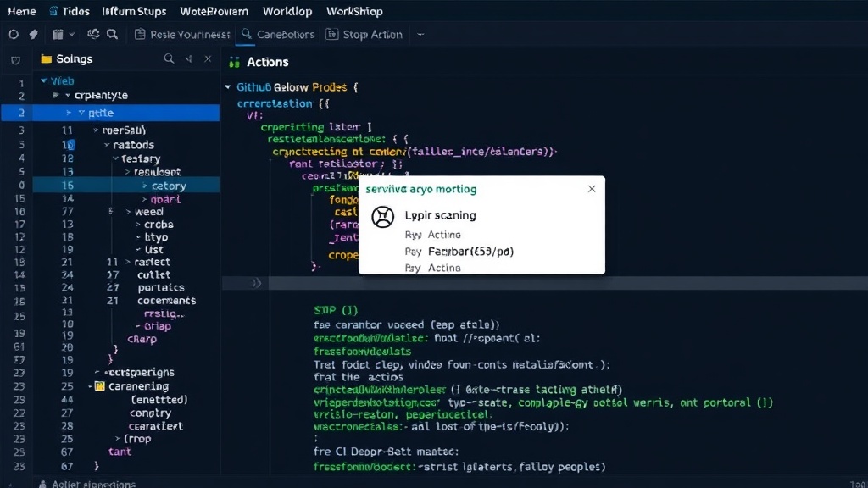Click the sync toolbar icon

click(93, 34)
